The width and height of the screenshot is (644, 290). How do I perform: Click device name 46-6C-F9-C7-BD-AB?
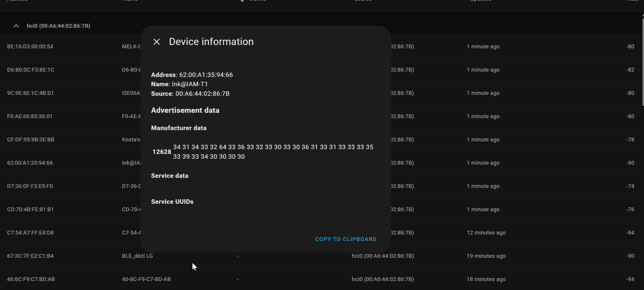point(146,279)
